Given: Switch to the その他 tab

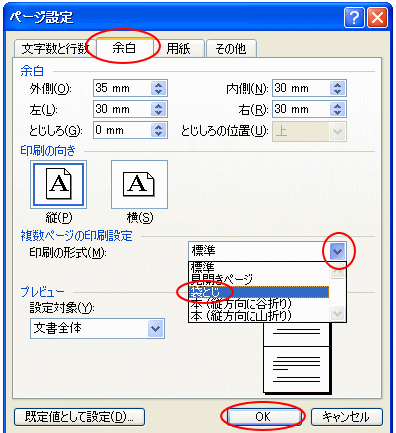Looking at the screenshot, I should 231,49.
